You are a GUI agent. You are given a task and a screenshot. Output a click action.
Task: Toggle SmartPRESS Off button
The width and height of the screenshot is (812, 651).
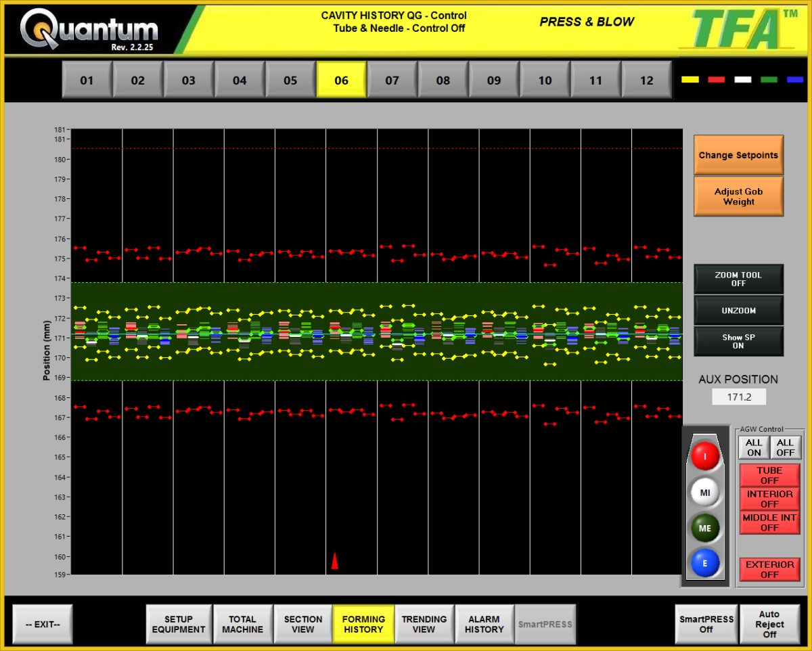coord(706,624)
